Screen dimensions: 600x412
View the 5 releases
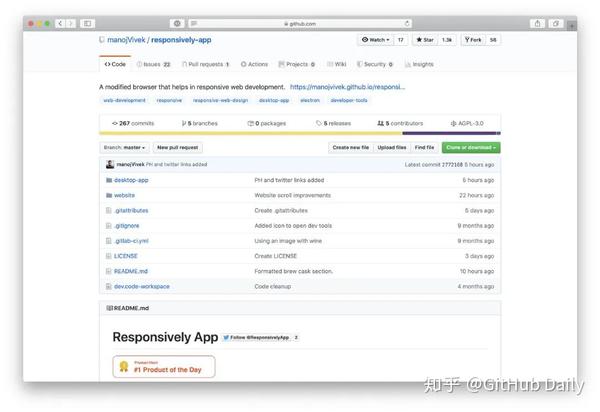[334, 123]
